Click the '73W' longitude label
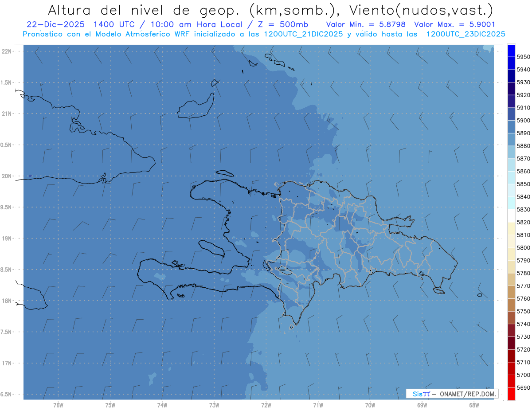 tap(214, 405)
